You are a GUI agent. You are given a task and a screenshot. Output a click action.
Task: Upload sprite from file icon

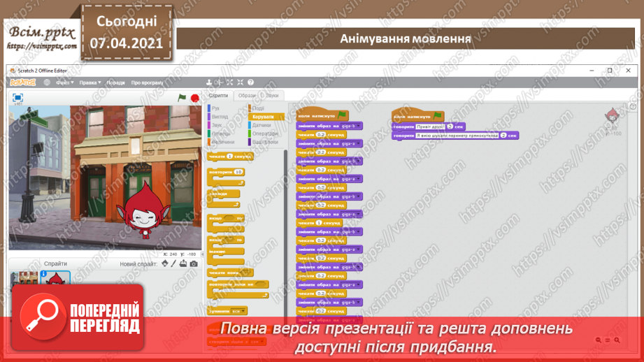[x=183, y=263]
